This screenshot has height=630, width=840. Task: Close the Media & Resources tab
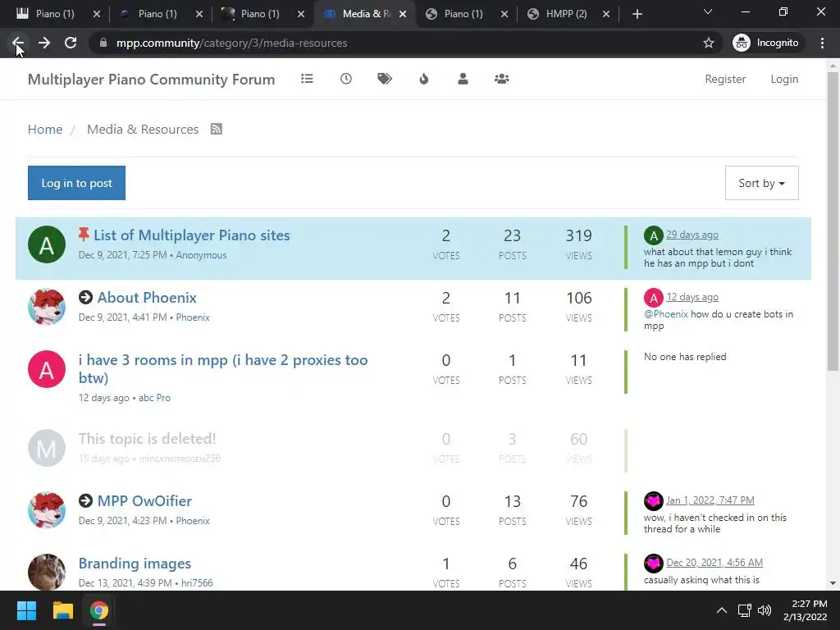tap(403, 14)
